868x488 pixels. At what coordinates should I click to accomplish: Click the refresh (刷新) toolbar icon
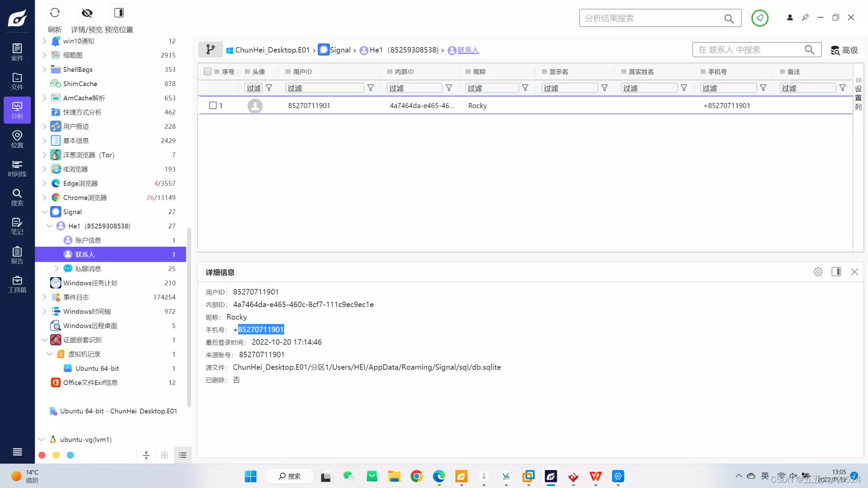tap(55, 13)
